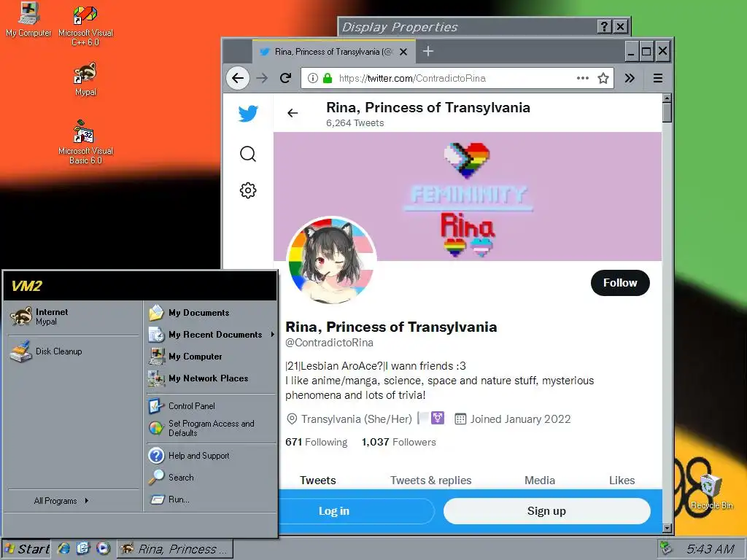This screenshot has height=560, width=747.
Task: Click the Sign up button
Action: pos(546,511)
